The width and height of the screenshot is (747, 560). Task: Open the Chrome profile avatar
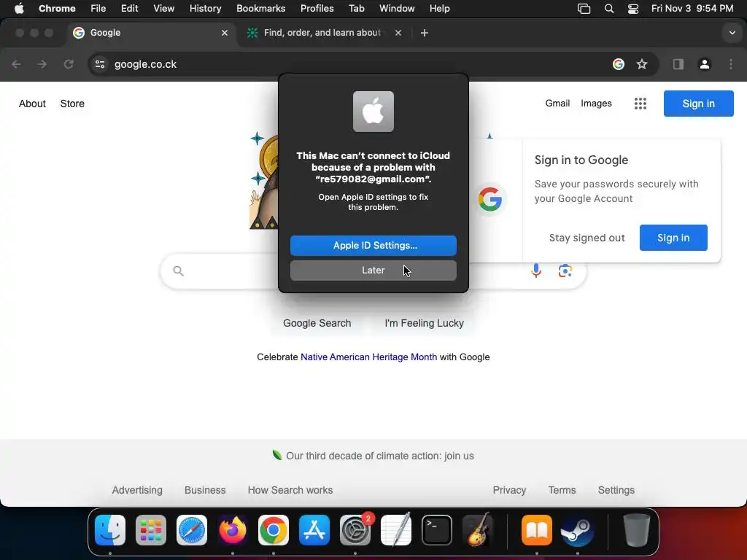705,64
